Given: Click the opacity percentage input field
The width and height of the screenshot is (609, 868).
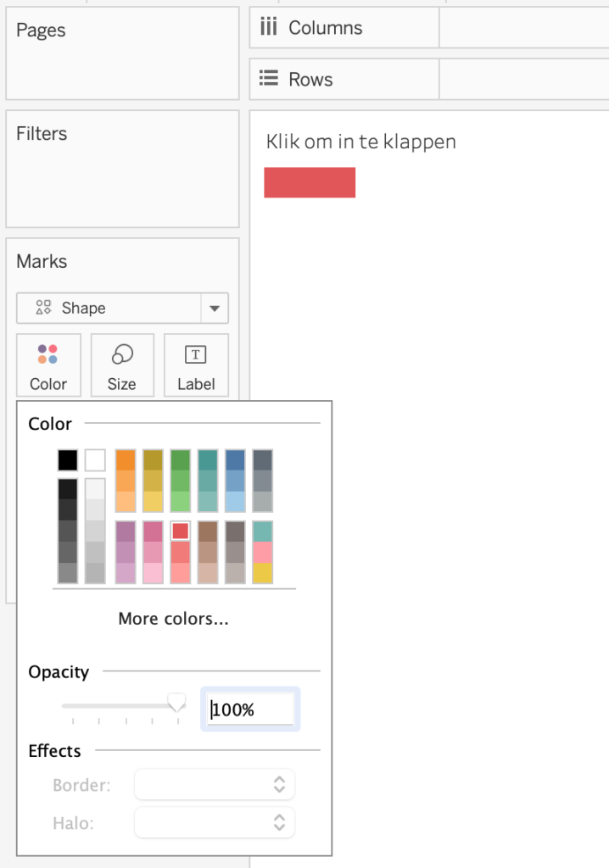Looking at the screenshot, I should (x=251, y=709).
